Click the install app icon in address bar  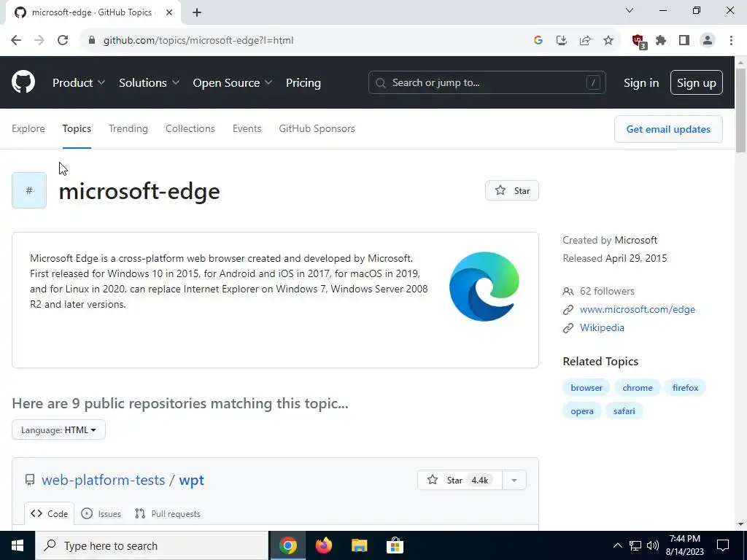tap(562, 41)
